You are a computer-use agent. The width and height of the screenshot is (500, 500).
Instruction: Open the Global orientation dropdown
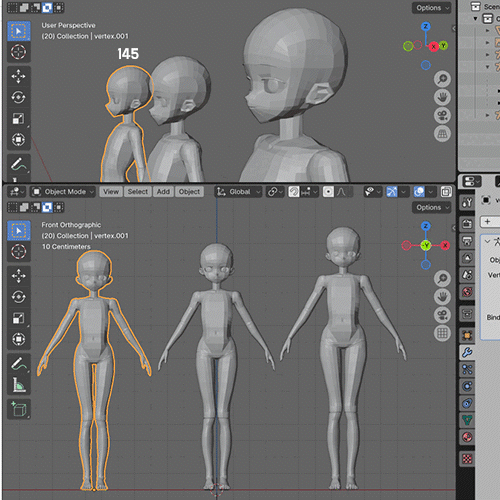tap(239, 192)
